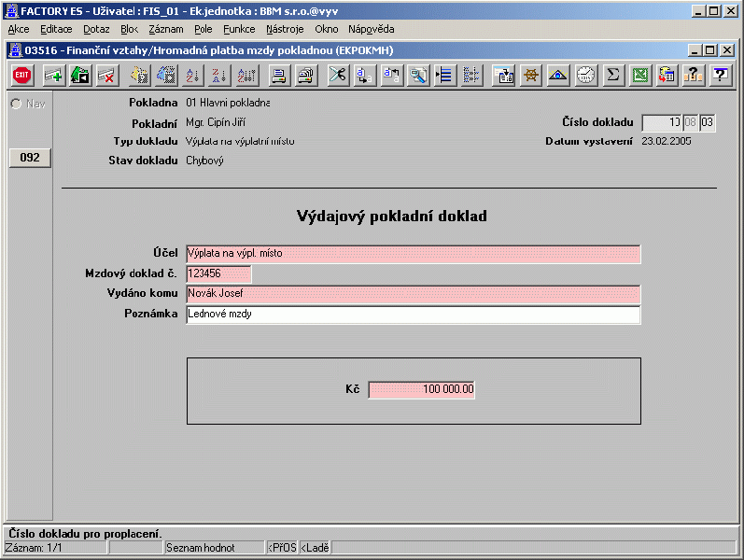The height and width of the screenshot is (560, 744).
Task: Click the Mzdový doklad č. field 123456
Action: [218, 273]
